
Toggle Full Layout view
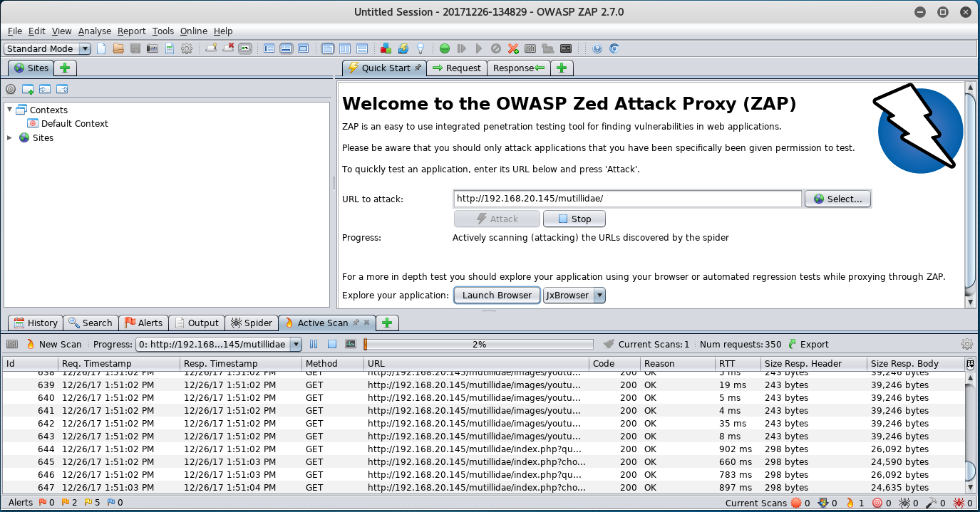pos(304,48)
